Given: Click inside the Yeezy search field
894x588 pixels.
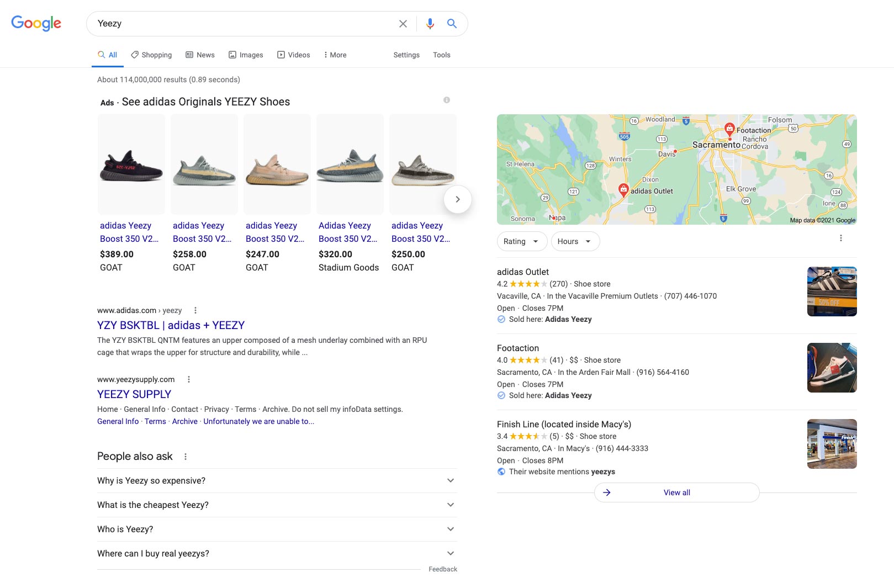Looking at the screenshot, I should click(243, 24).
